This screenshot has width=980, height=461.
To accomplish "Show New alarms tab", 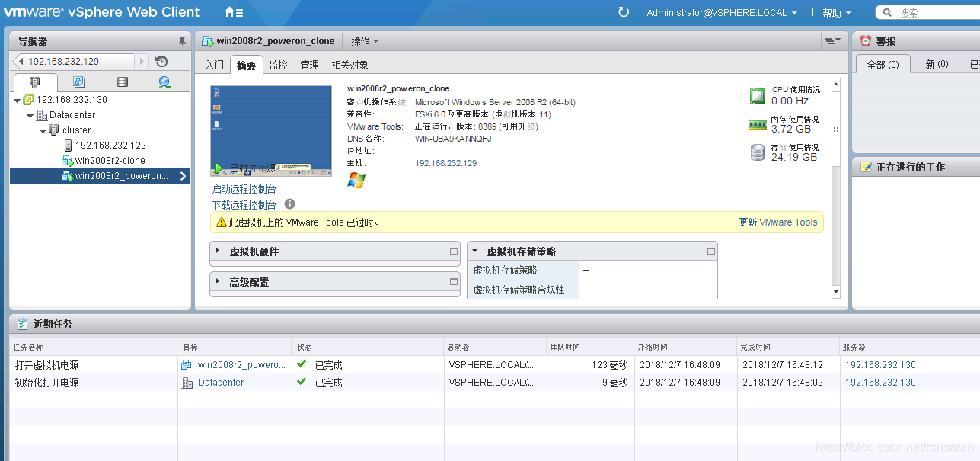I will click(937, 65).
